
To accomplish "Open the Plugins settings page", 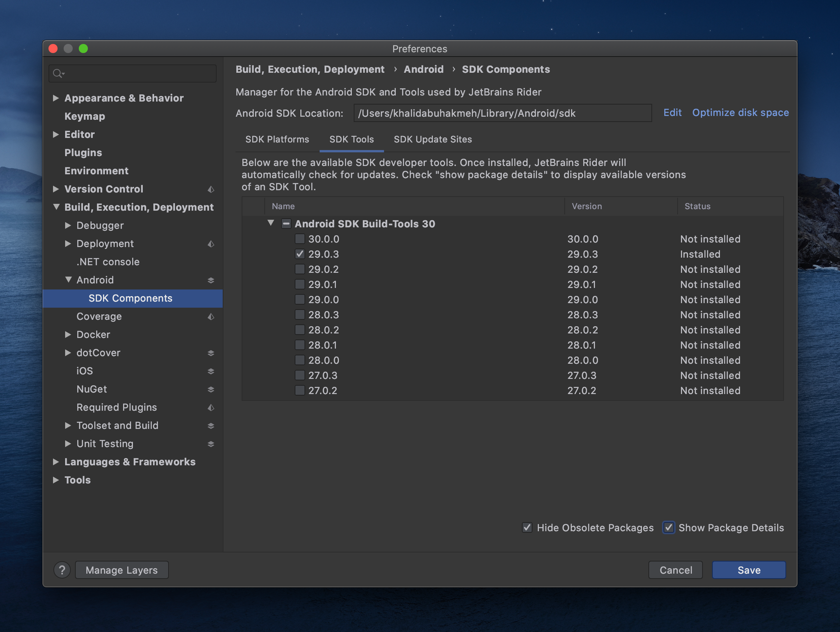I will pos(83,153).
